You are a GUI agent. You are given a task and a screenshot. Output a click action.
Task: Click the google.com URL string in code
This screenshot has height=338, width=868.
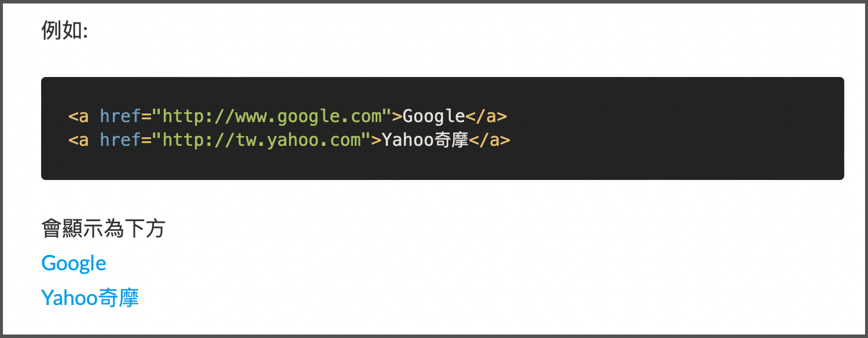272,116
